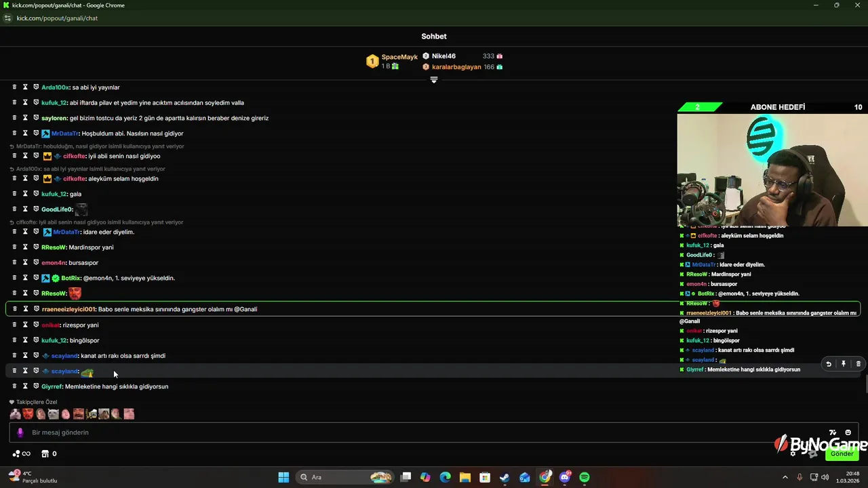Open site info icon in address bar
This screenshot has height=488, width=868.
coord(8,18)
